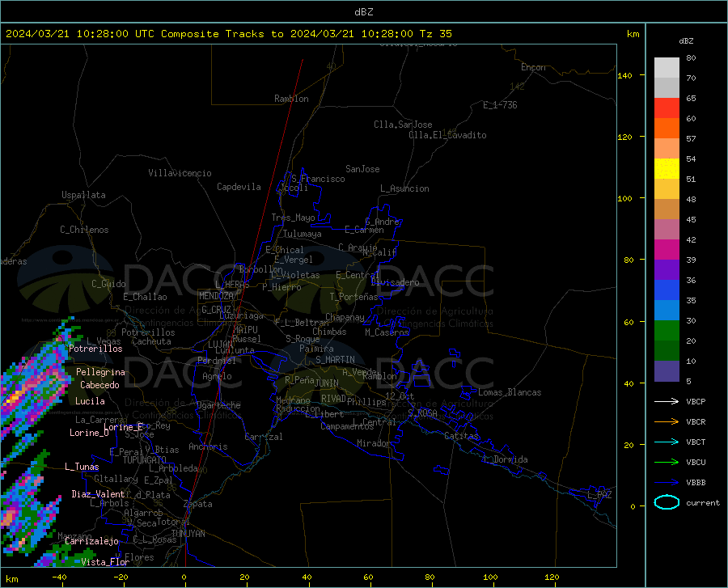Click the Villavicencio map label

click(x=180, y=173)
